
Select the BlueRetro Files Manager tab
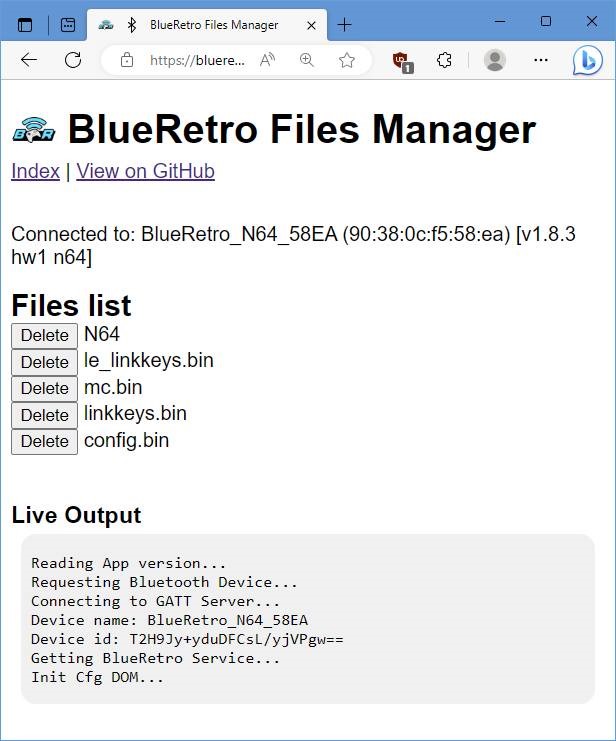click(x=207, y=25)
